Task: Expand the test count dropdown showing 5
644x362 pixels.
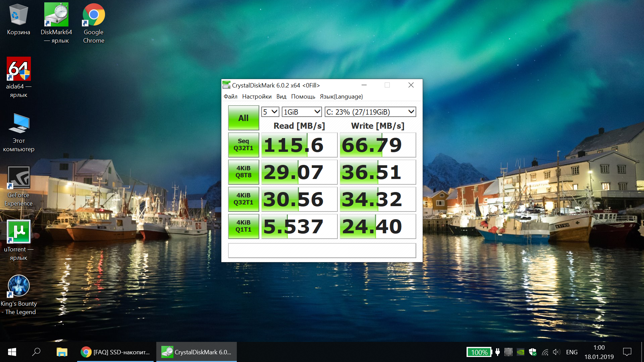Action: click(270, 112)
